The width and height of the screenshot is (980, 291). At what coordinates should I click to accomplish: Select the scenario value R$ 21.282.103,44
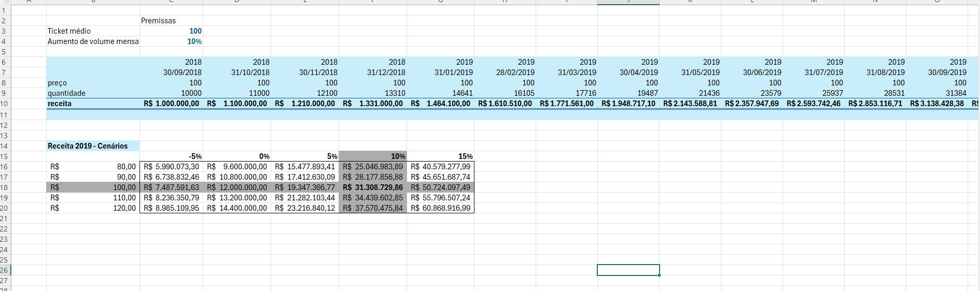(x=305, y=198)
